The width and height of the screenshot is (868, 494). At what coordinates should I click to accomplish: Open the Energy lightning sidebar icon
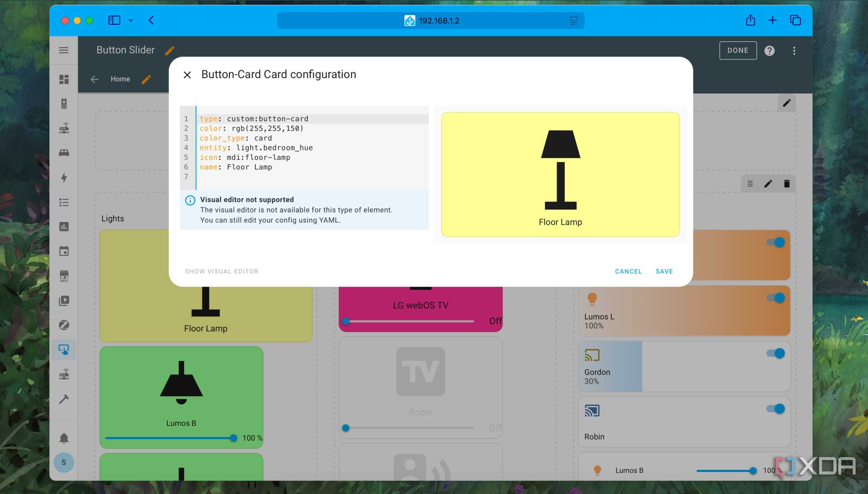(x=64, y=177)
